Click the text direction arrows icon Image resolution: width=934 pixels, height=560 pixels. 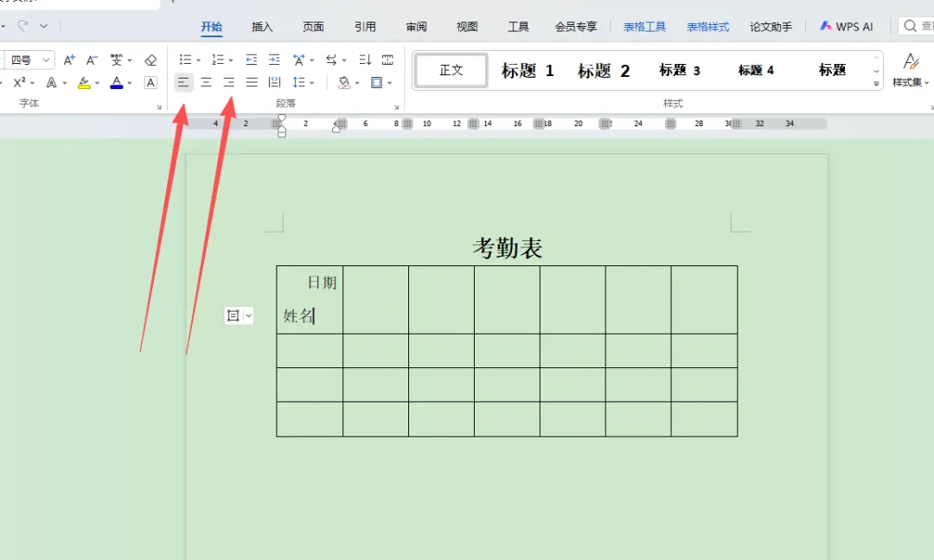(x=331, y=60)
